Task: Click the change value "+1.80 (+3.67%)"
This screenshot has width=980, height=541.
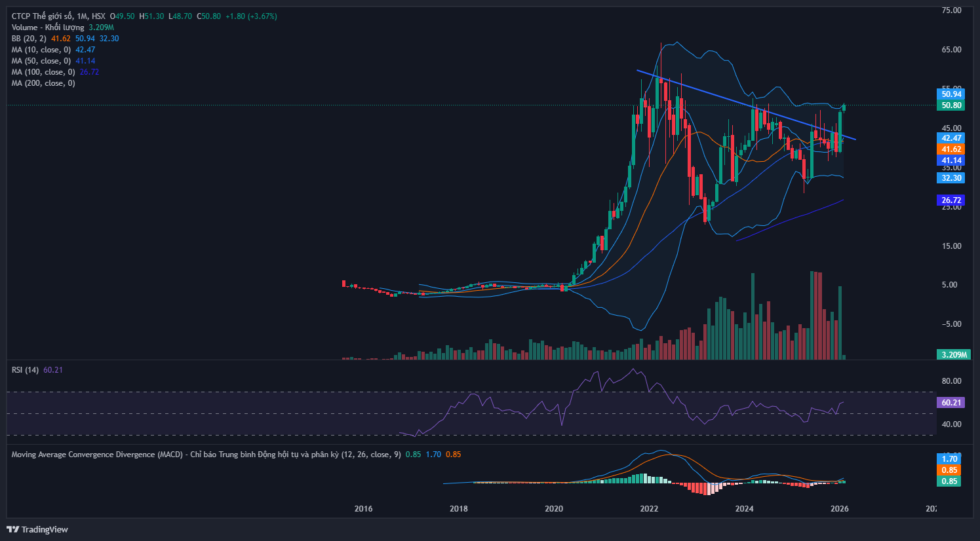Action: pos(251,16)
